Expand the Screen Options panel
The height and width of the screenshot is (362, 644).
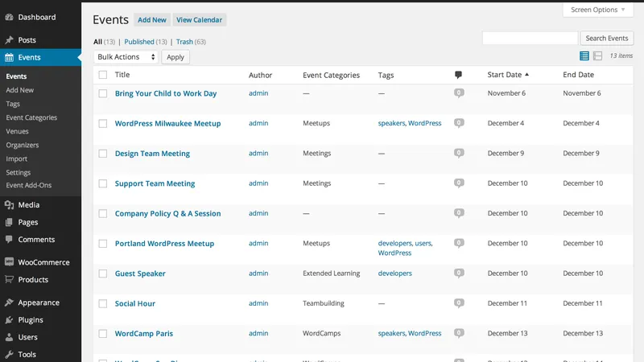click(x=597, y=10)
